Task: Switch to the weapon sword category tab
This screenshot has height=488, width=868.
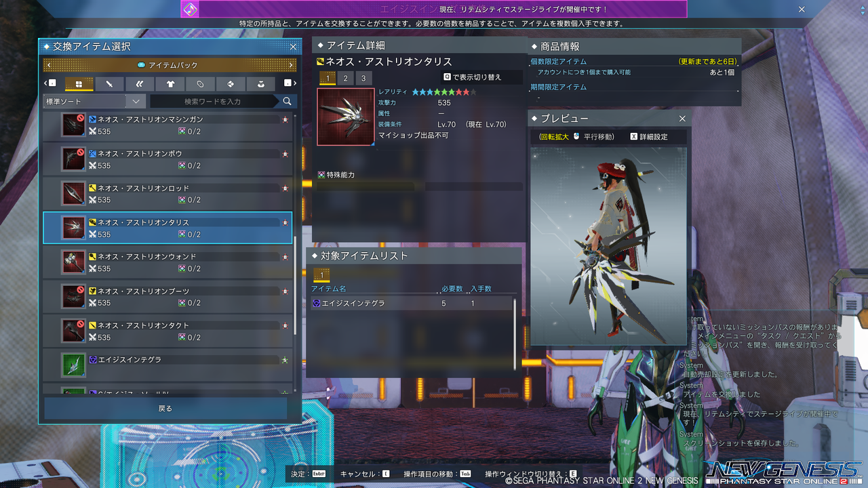Action: 109,84
